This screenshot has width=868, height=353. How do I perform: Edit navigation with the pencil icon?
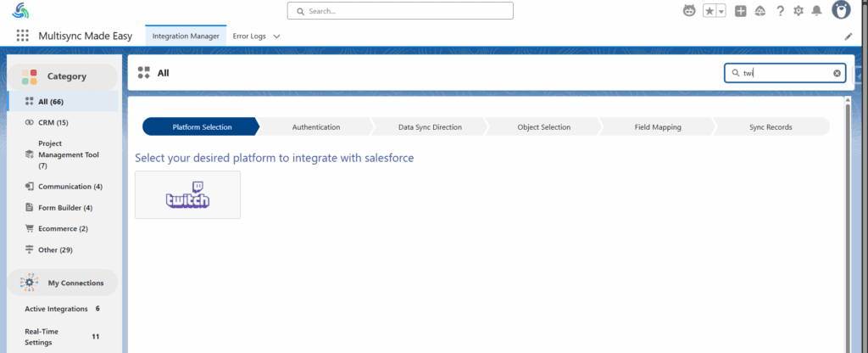pyautogui.click(x=849, y=36)
